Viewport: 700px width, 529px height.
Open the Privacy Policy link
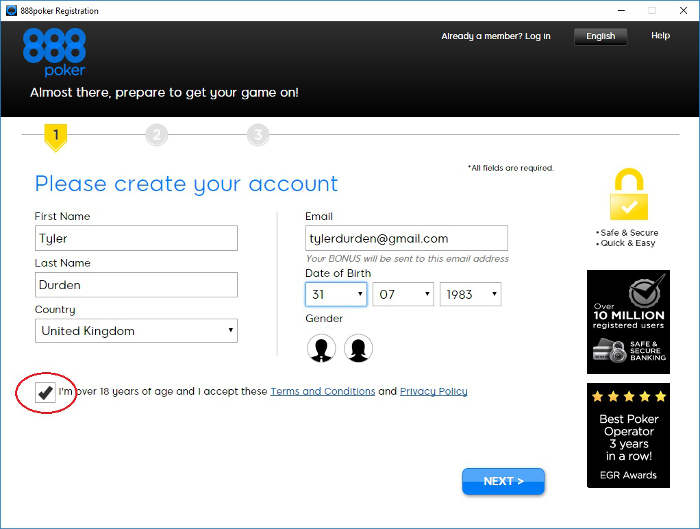[x=433, y=392]
